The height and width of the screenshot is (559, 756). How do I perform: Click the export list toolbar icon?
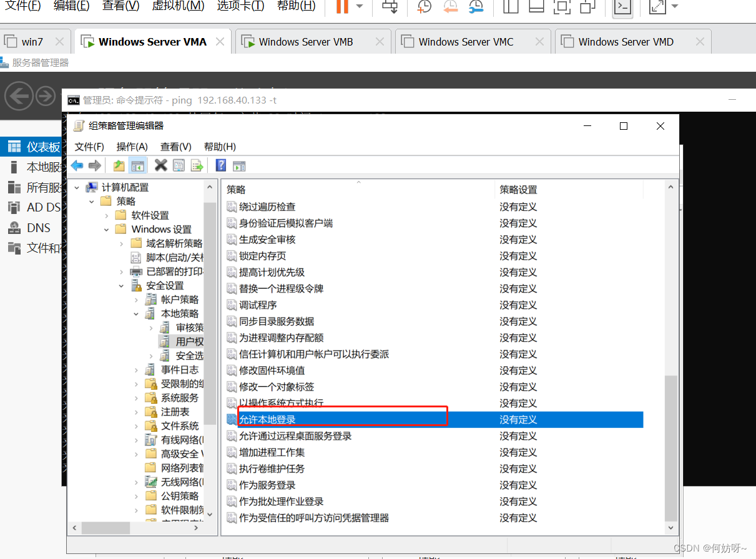pyautogui.click(x=197, y=165)
